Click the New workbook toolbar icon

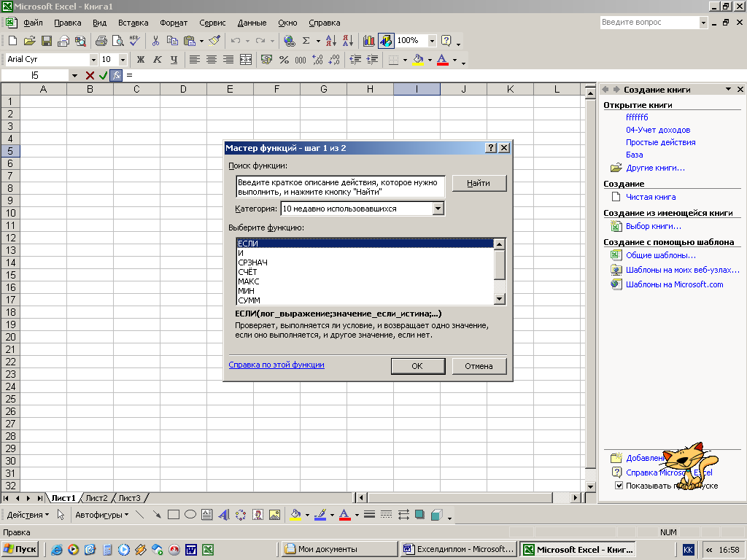tap(13, 41)
